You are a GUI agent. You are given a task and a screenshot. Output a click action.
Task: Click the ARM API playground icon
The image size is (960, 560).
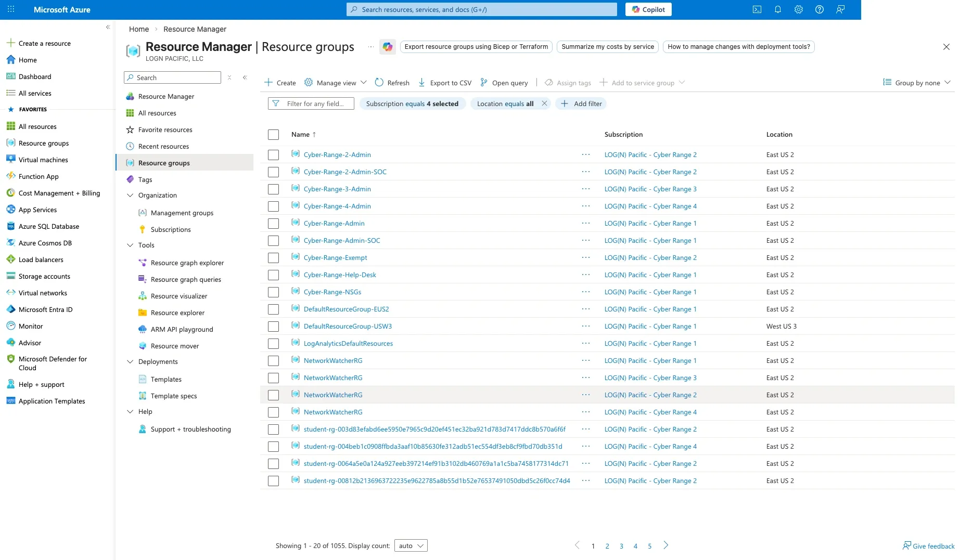[x=143, y=329]
